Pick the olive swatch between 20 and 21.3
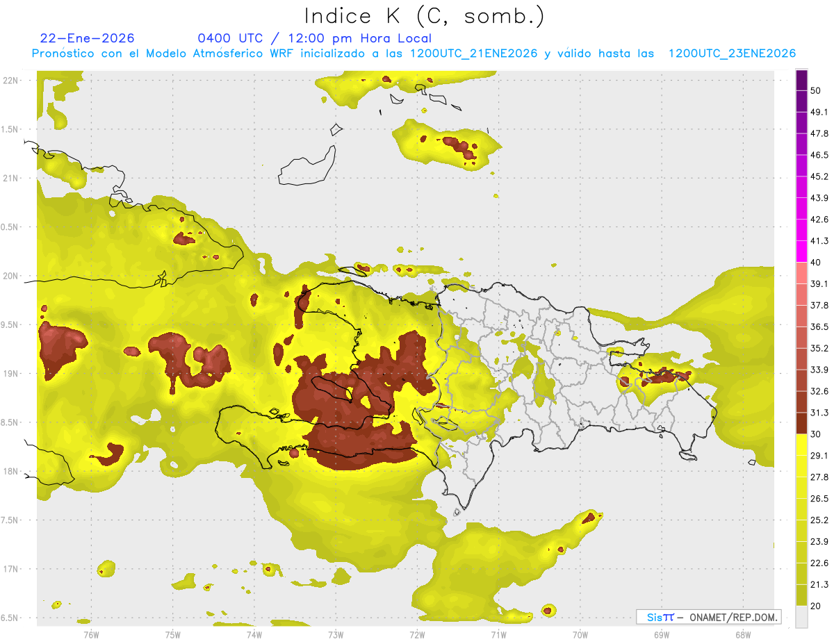 (x=801, y=595)
